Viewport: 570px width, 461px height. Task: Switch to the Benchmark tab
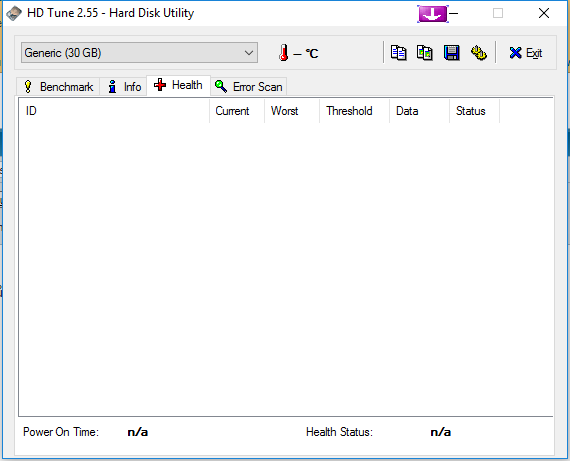58,87
